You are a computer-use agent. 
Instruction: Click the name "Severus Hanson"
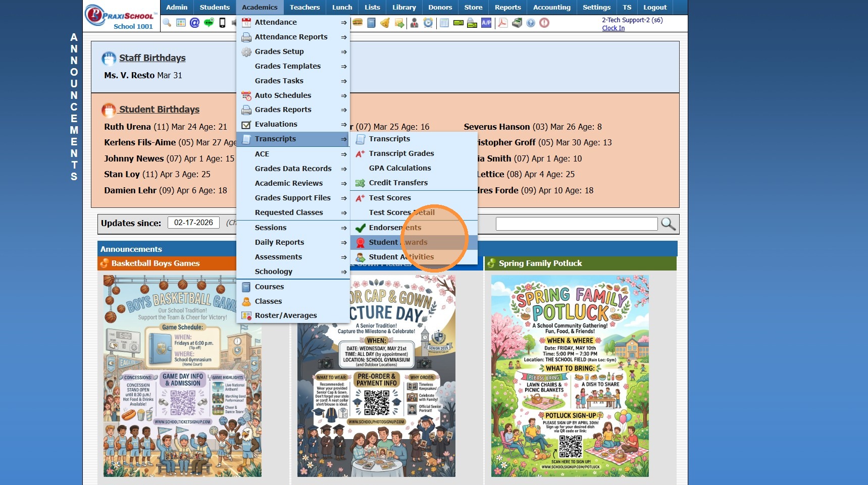pos(497,127)
